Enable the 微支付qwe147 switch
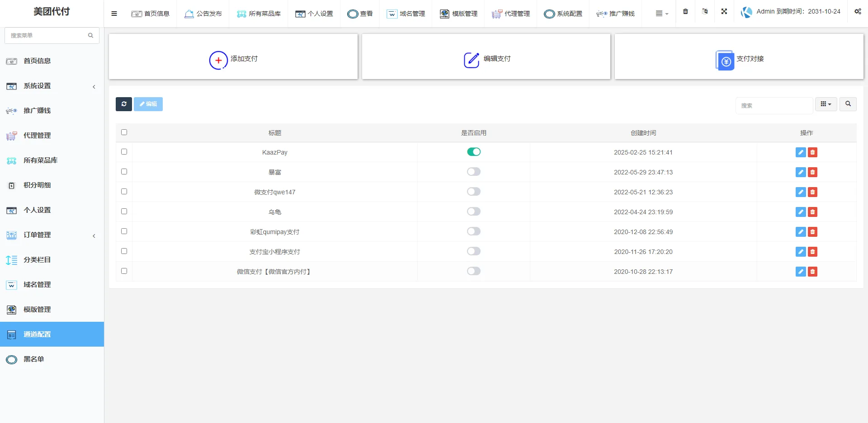 (x=473, y=192)
